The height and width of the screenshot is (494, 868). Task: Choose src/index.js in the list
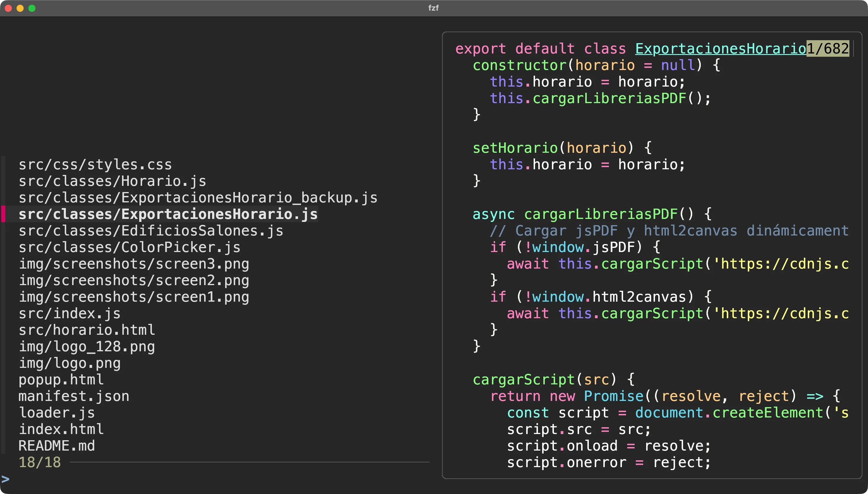pyautogui.click(x=69, y=313)
